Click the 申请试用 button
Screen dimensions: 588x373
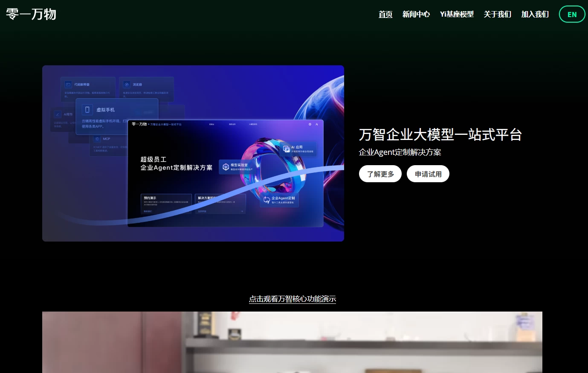pos(428,174)
